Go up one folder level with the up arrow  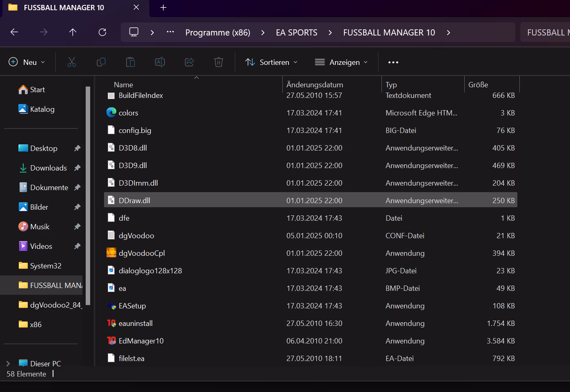(x=73, y=32)
